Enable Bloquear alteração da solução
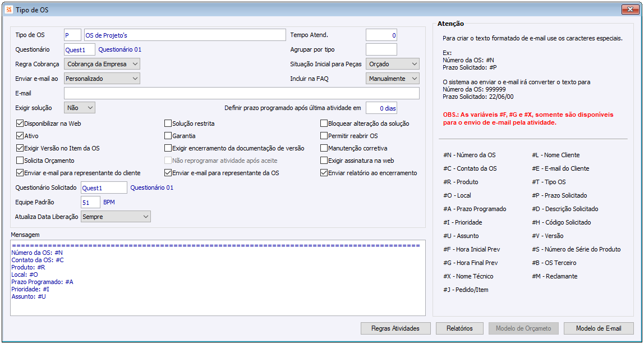 click(x=324, y=124)
